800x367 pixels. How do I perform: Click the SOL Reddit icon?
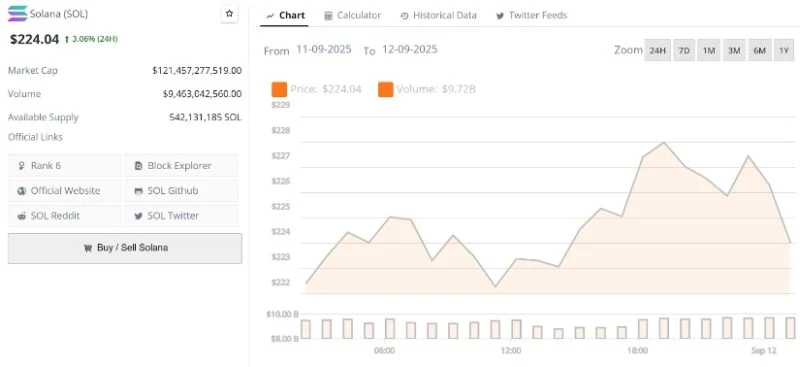click(x=21, y=216)
